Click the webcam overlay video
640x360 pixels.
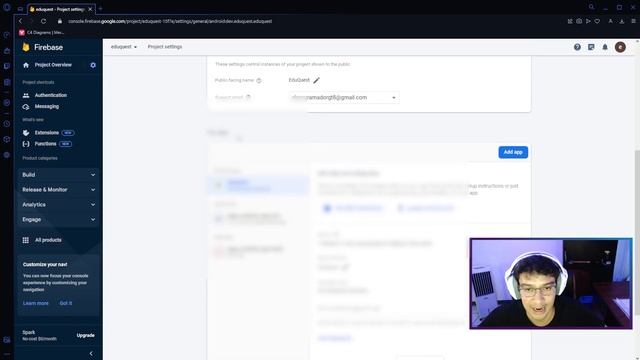(551, 284)
